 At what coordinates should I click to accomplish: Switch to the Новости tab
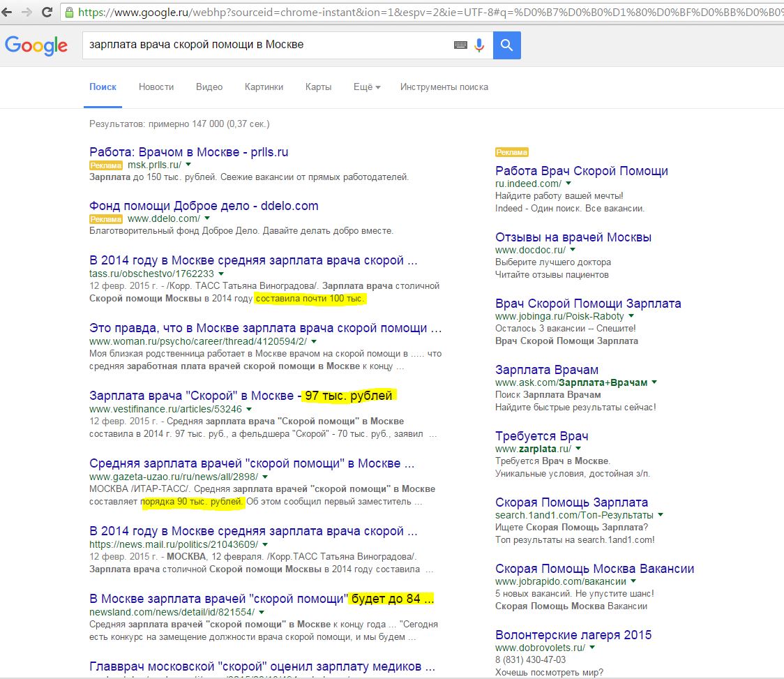click(156, 87)
